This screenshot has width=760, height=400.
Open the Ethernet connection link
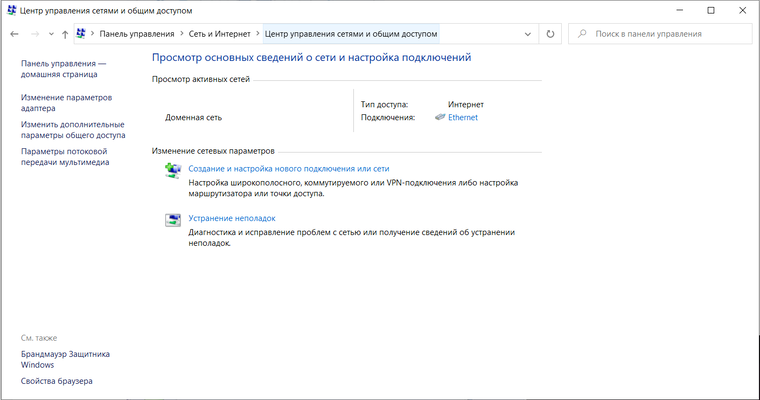463,118
